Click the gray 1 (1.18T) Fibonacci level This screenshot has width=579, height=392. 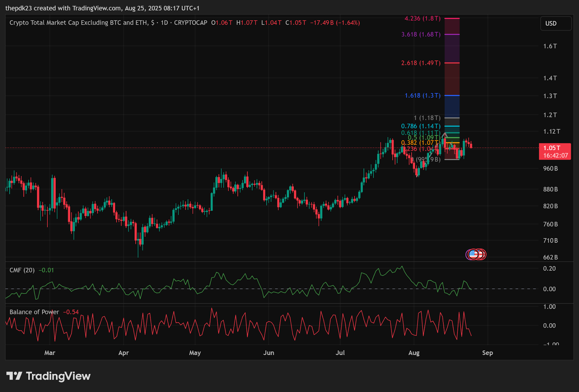coord(452,118)
